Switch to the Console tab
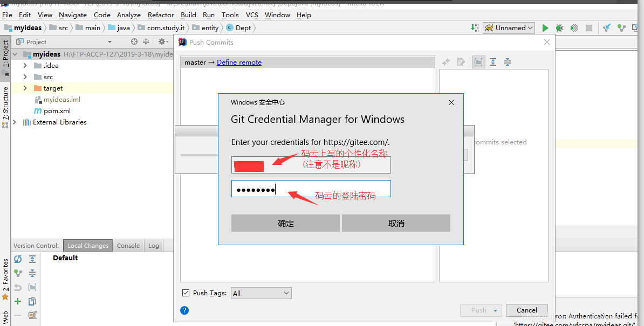The image size is (644, 326). point(128,246)
